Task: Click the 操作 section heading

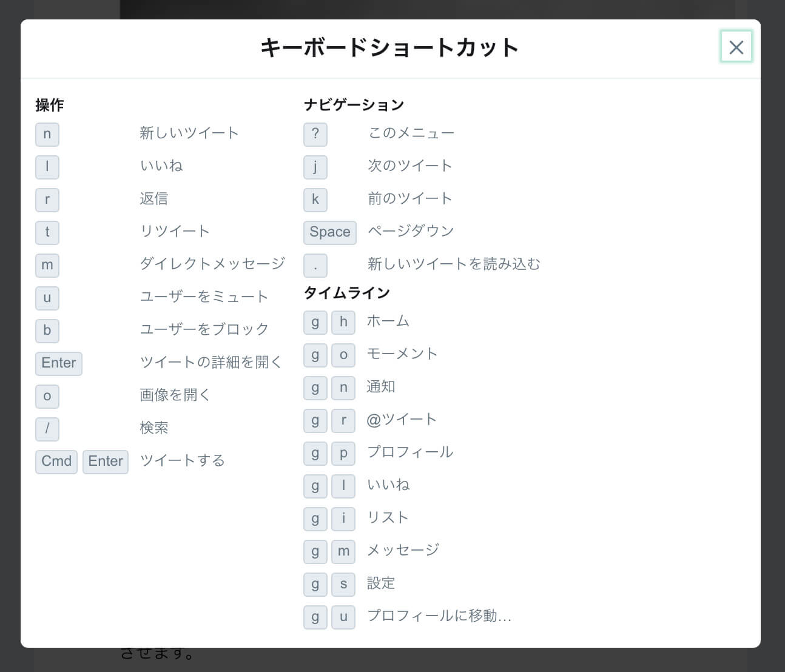Action: coord(49,104)
